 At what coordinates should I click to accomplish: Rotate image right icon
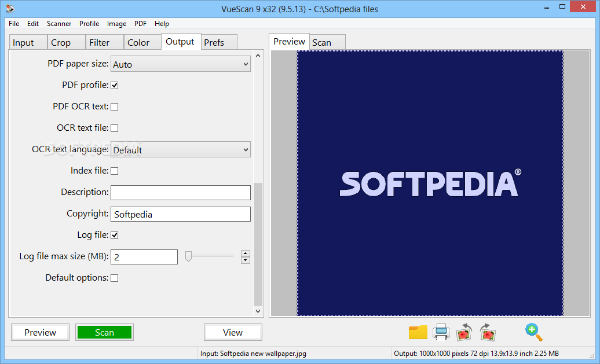(x=488, y=332)
